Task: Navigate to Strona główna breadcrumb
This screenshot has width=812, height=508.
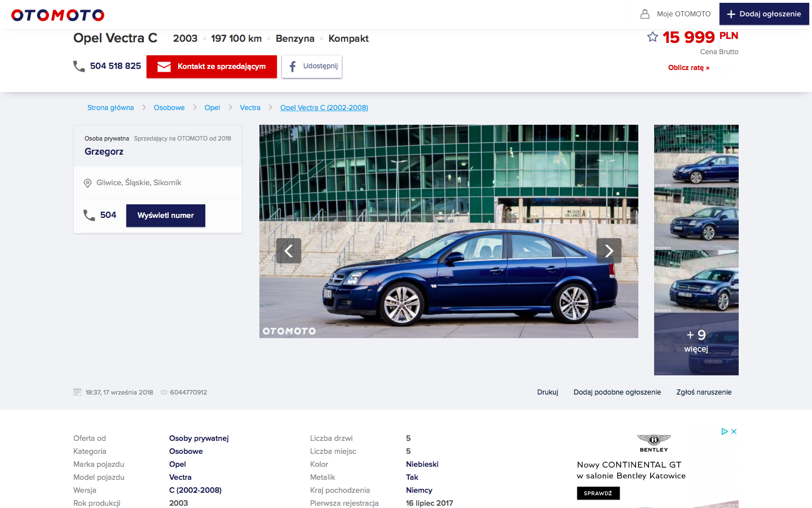Action: tap(111, 108)
